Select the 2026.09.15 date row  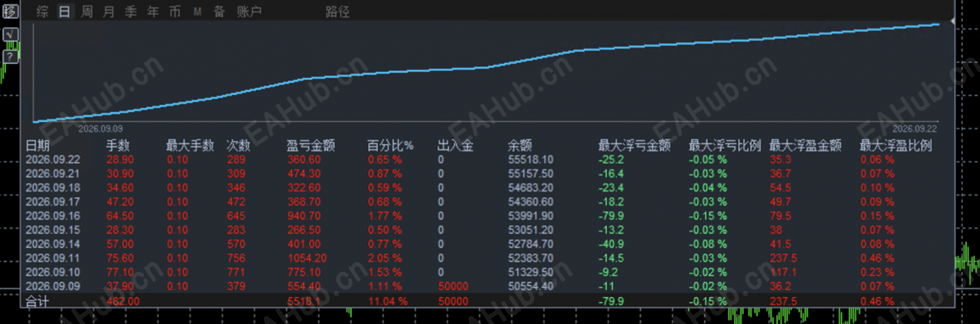click(x=52, y=230)
